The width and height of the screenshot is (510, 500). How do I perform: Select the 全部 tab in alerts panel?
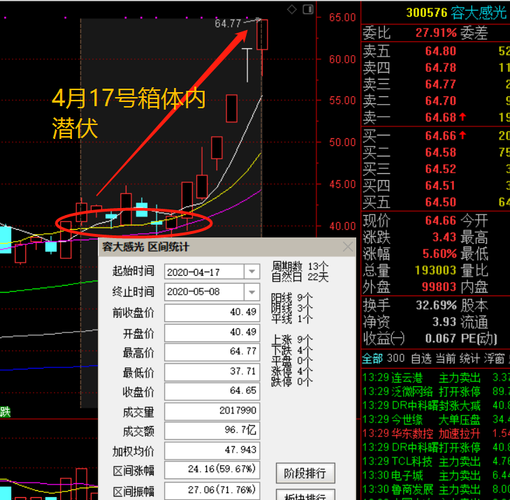click(x=372, y=358)
